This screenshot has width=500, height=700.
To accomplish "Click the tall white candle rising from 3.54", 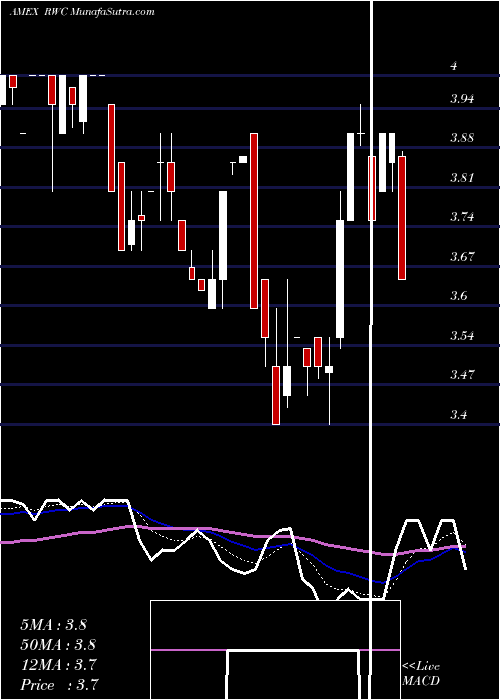I will (x=340, y=279).
